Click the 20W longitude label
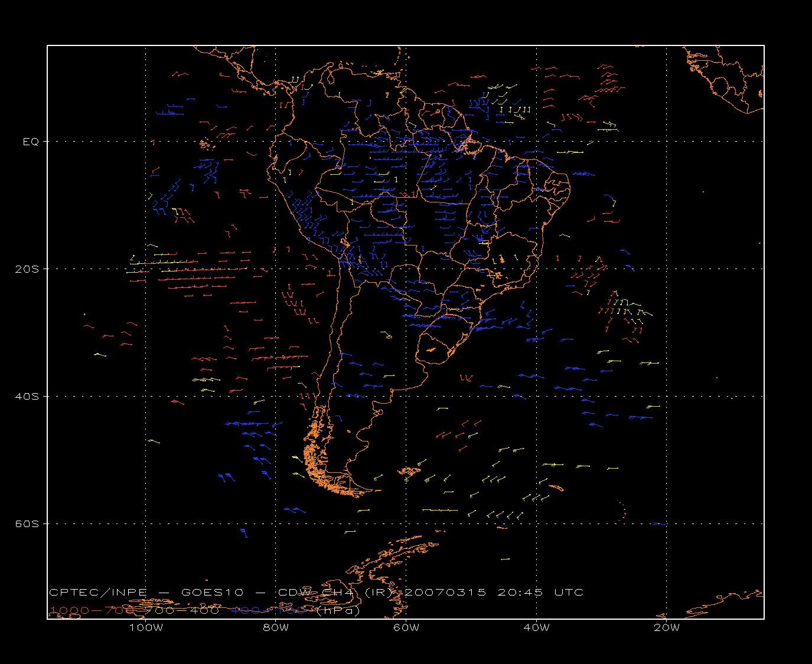The width and height of the screenshot is (812, 664). pyautogui.click(x=667, y=627)
